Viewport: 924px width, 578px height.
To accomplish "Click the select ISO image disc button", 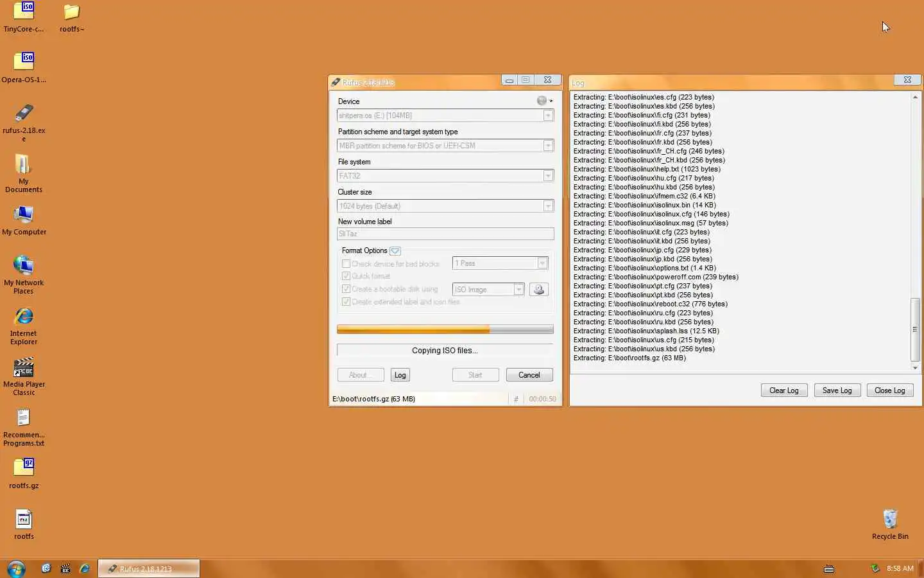I will click(x=539, y=290).
